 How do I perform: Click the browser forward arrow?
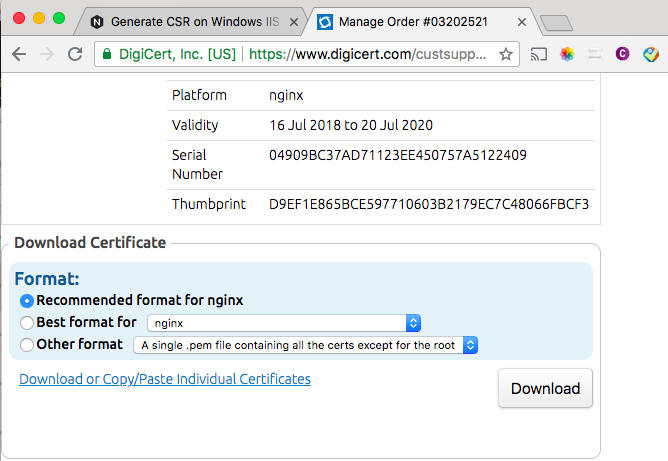tap(47, 55)
